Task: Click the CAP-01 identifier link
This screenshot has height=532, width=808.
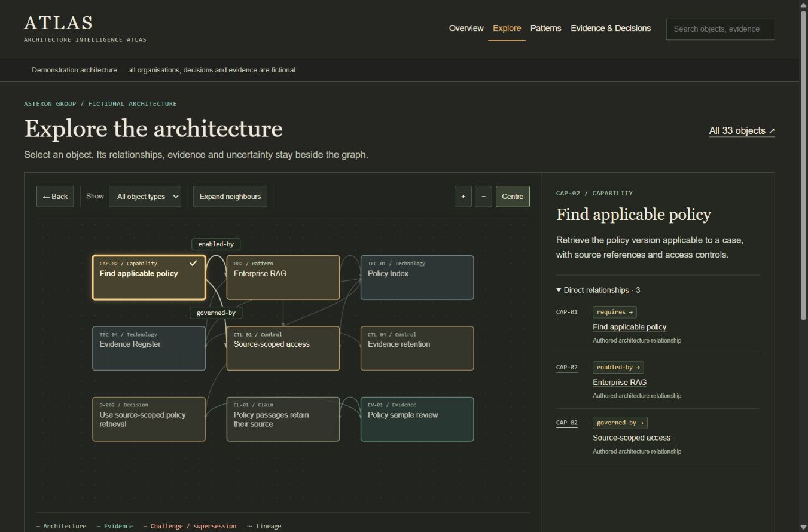Action: (567, 312)
